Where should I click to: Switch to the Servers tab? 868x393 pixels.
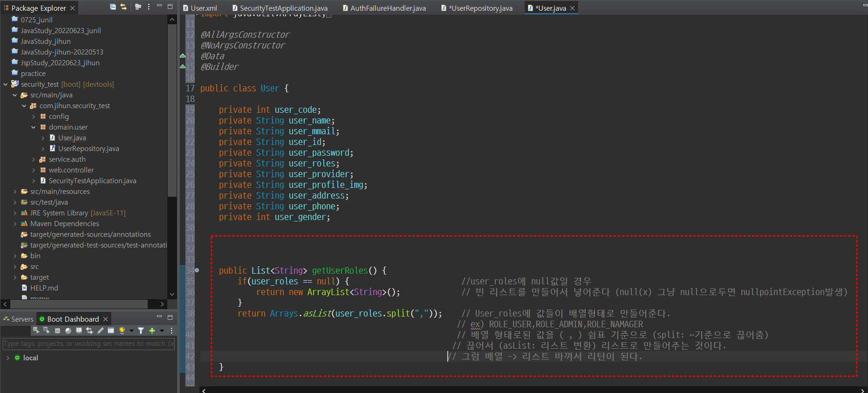[x=18, y=319]
